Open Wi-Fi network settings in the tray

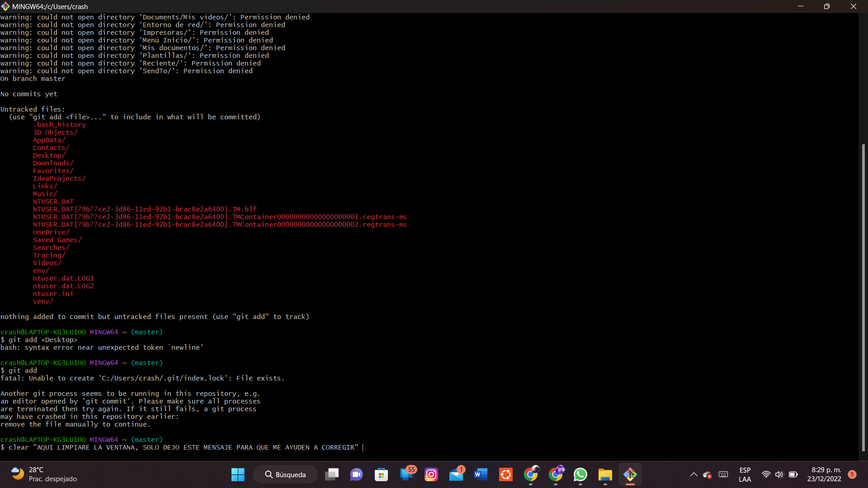click(766, 474)
